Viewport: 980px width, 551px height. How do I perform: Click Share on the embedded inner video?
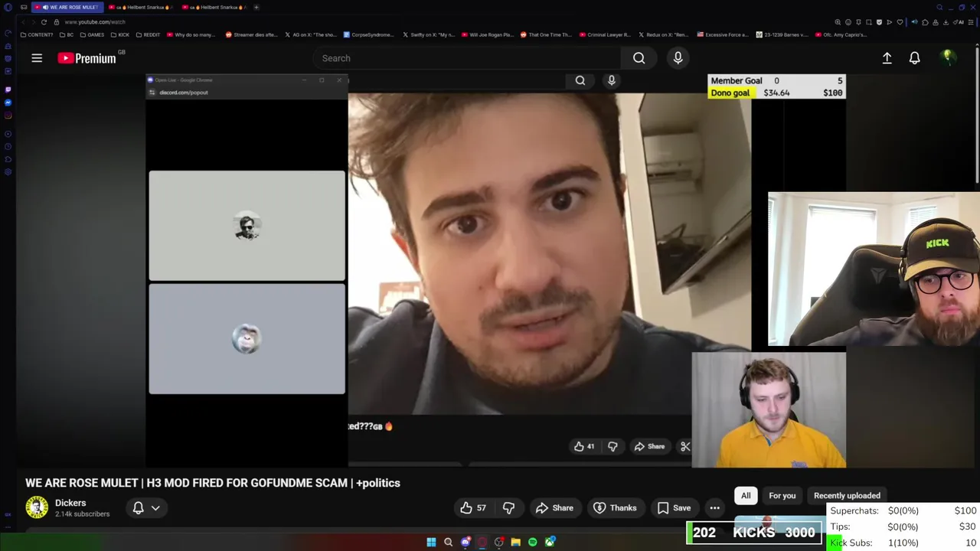click(x=649, y=447)
